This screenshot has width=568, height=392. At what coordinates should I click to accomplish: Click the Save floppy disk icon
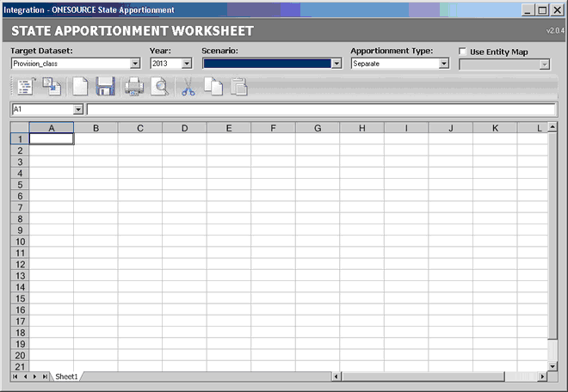pyautogui.click(x=105, y=87)
